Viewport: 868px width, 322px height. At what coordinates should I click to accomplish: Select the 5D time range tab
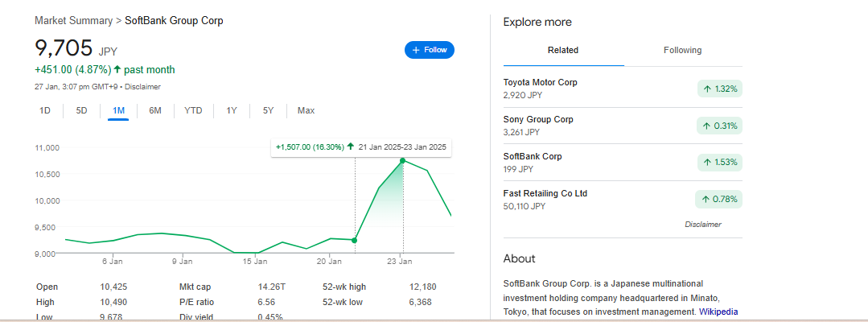pos(81,110)
